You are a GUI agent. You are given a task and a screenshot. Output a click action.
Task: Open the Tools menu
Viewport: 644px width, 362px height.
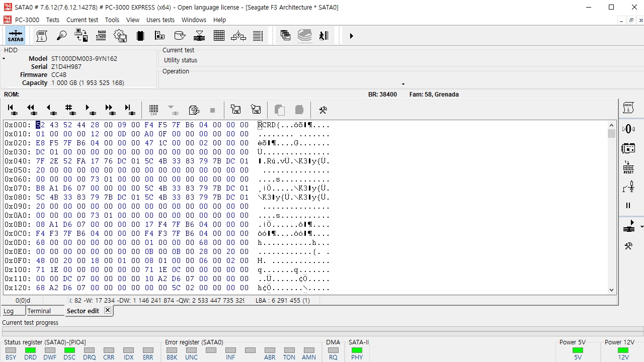tap(112, 20)
